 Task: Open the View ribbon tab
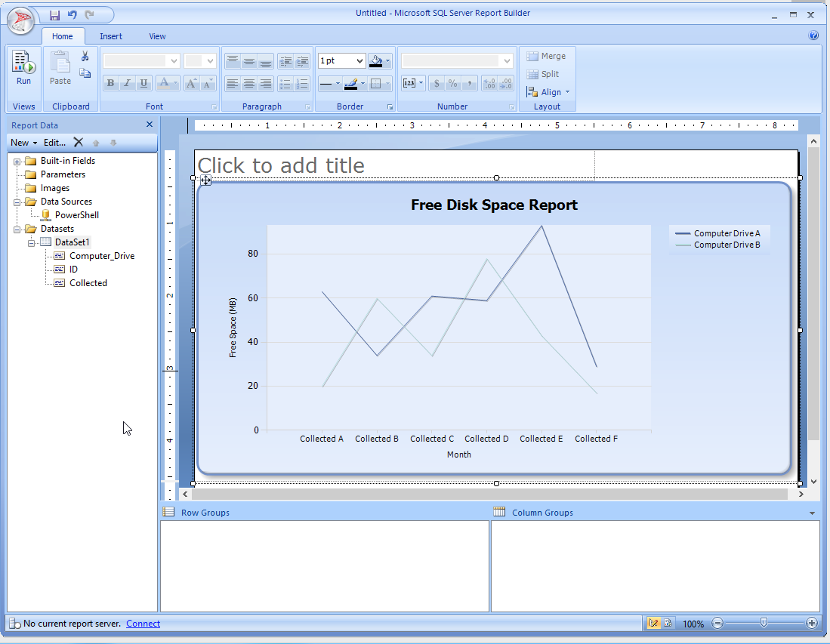tap(157, 36)
